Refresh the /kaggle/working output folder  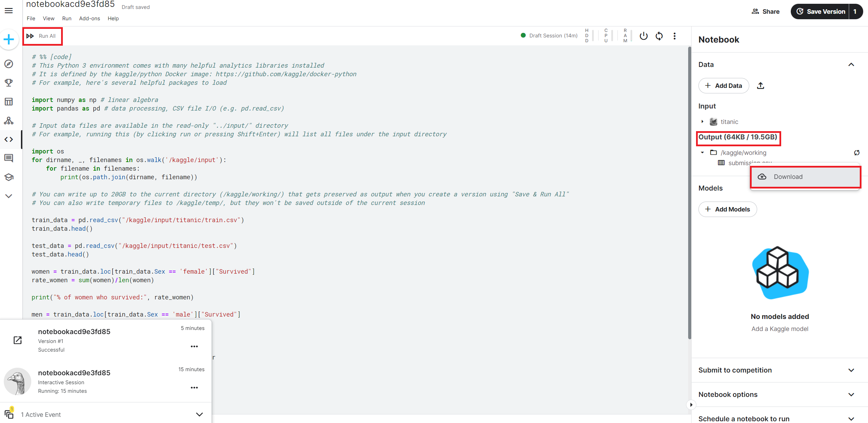click(x=857, y=153)
